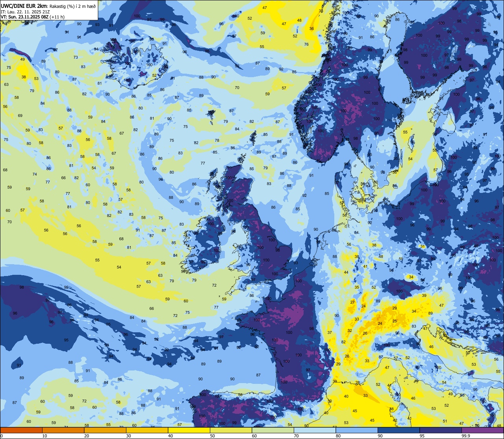The height and width of the screenshot is (439, 504).
Task: Click the "VT: Sun. 23.11.2025 08Z" valid time
Action: click(x=25, y=17)
